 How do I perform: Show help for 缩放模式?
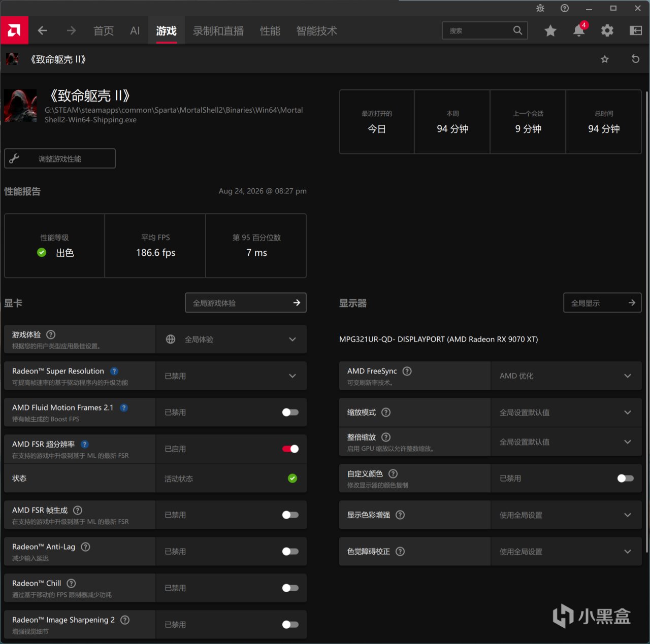386,412
